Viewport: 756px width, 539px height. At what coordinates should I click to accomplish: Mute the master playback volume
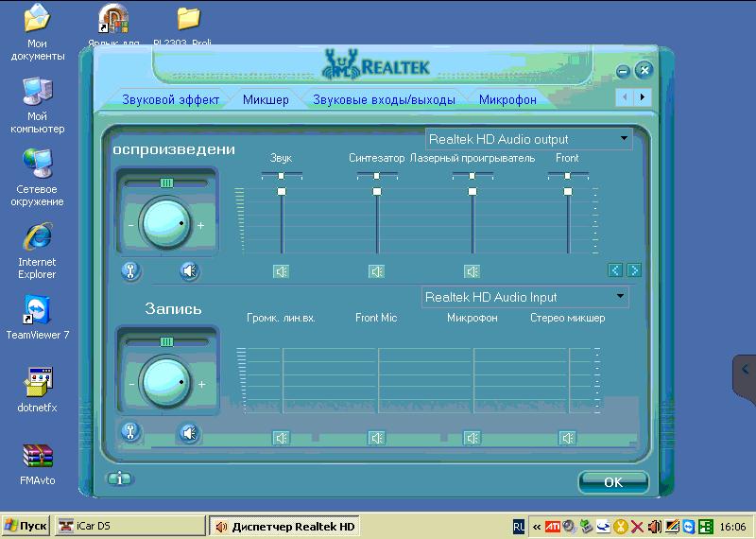(x=190, y=271)
